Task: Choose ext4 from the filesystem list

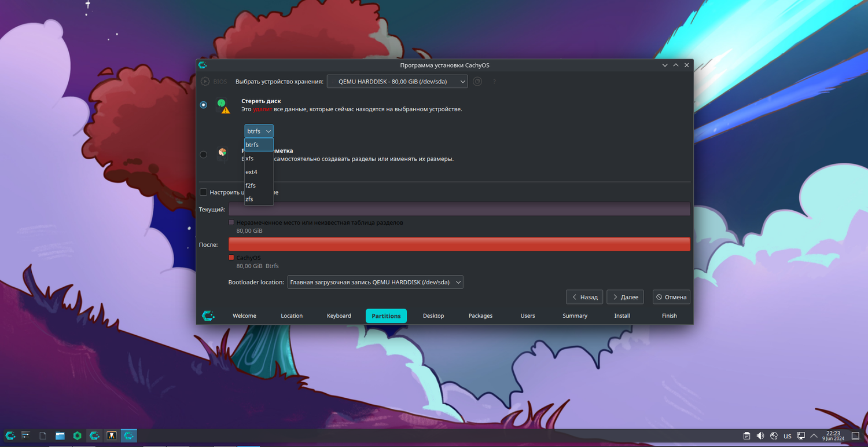Action: click(x=259, y=172)
